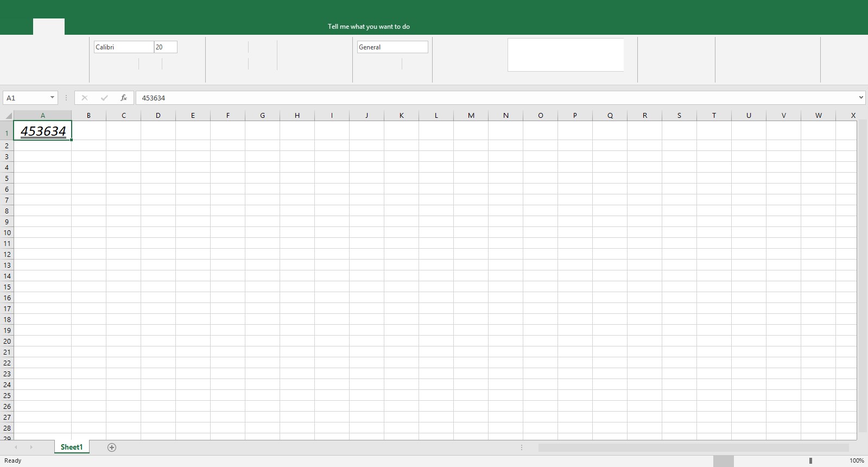
Task: Click the horizontal scrollbar track
Action: (693, 447)
